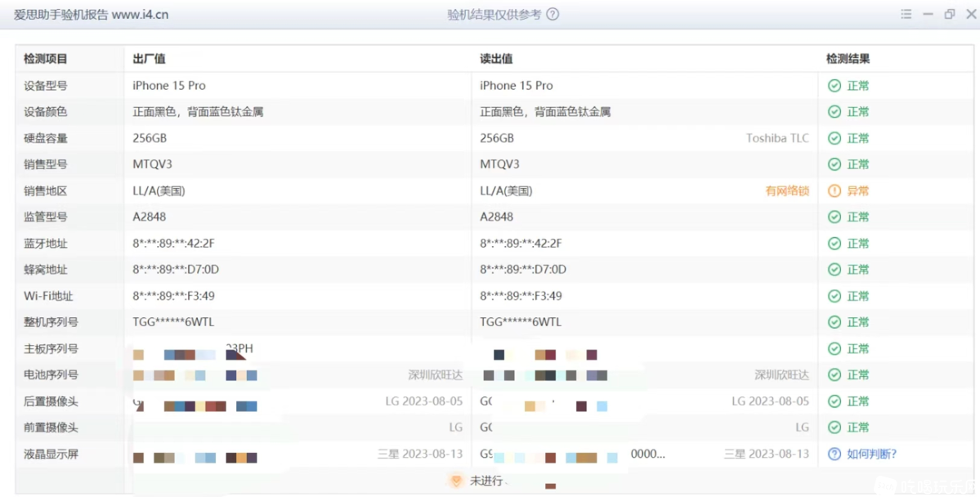
Task: Click the 硬盘容量 row label
Action: (46, 138)
